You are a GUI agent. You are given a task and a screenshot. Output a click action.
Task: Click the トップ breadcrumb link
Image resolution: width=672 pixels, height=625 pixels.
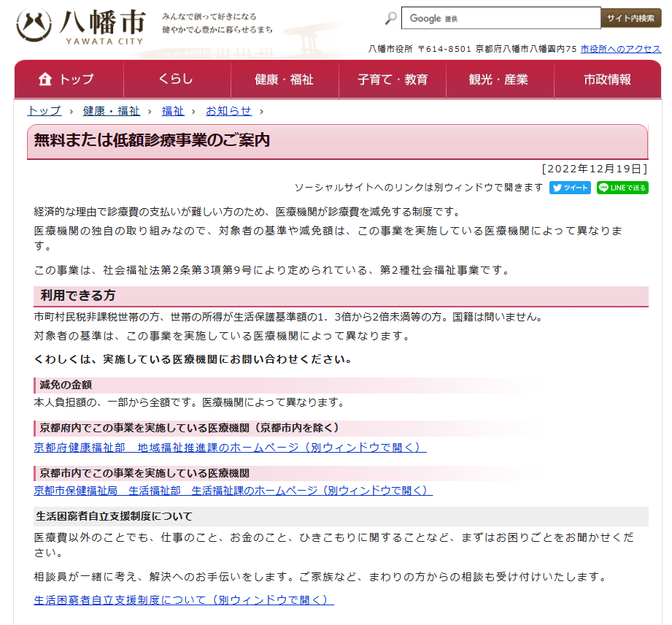pos(44,111)
